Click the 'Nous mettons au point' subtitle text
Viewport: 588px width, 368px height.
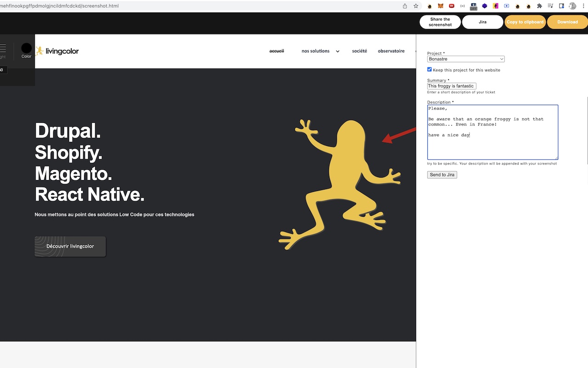114,214
